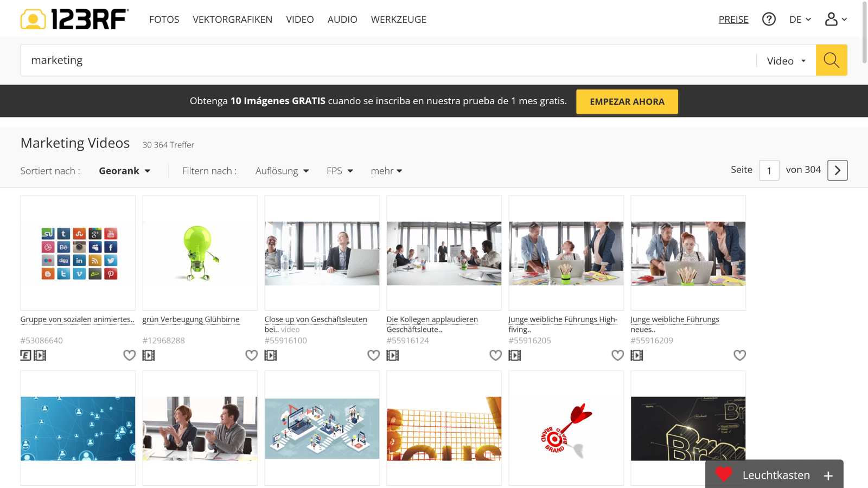Click the next page arrow
Image resolution: width=868 pixels, height=488 pixels.
[837, 170]
